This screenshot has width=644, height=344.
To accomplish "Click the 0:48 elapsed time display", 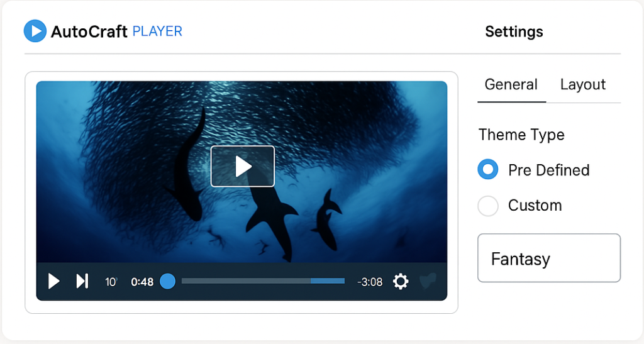I will coord(142,282).
